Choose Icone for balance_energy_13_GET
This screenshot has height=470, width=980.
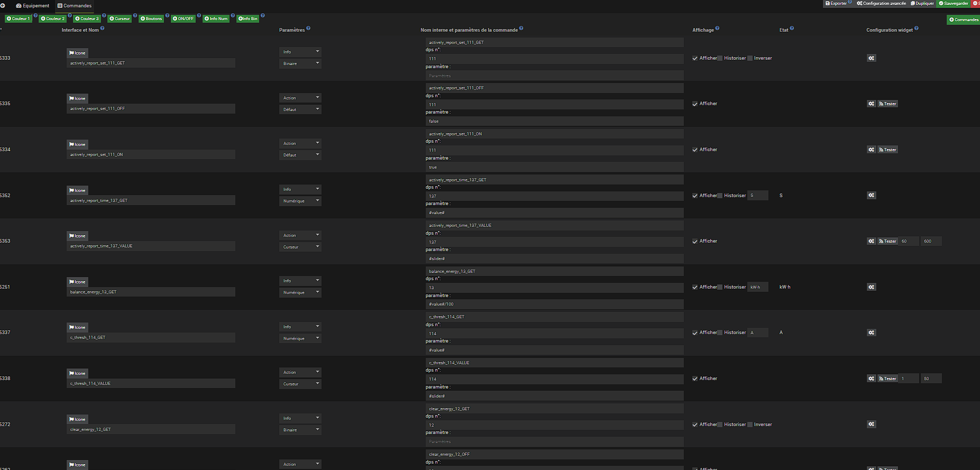(77, 282)
